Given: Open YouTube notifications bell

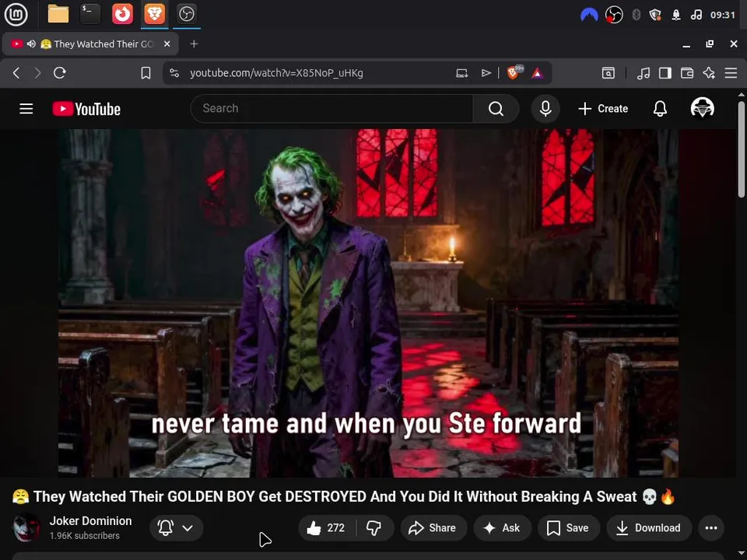Looking at the screenshot, I should (660, 109).
